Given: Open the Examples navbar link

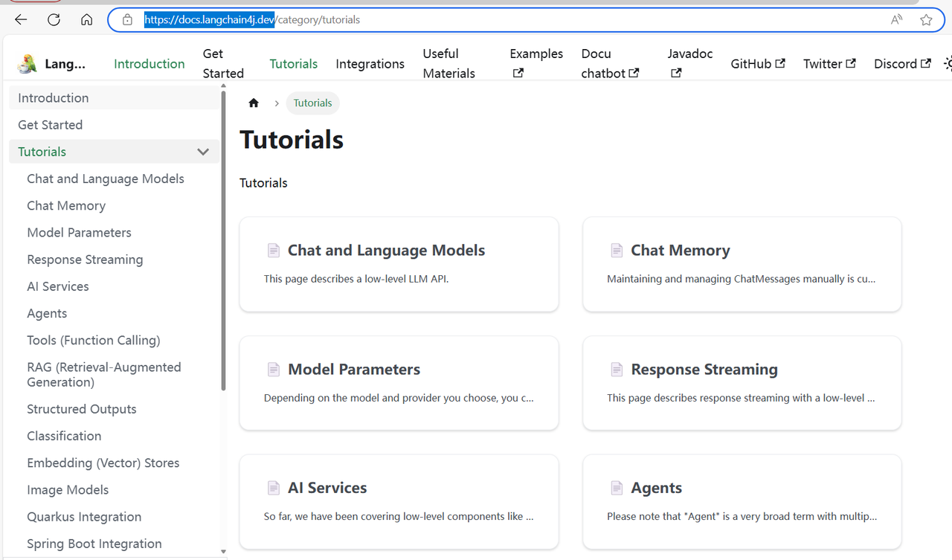Looking at the screenshot, I should [x=536, y=64].
